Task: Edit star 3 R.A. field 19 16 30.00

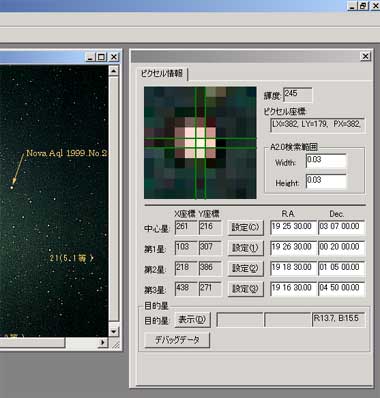Action: click(293, 289)
